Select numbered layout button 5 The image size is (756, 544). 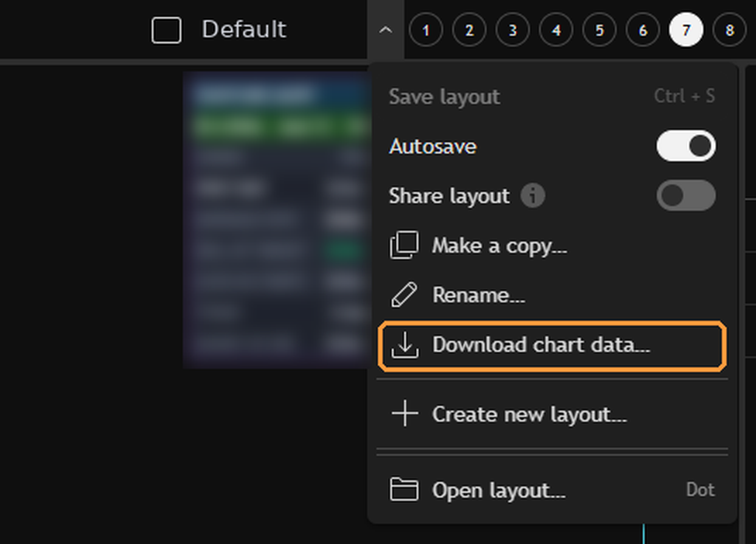[x=600, y=30]
